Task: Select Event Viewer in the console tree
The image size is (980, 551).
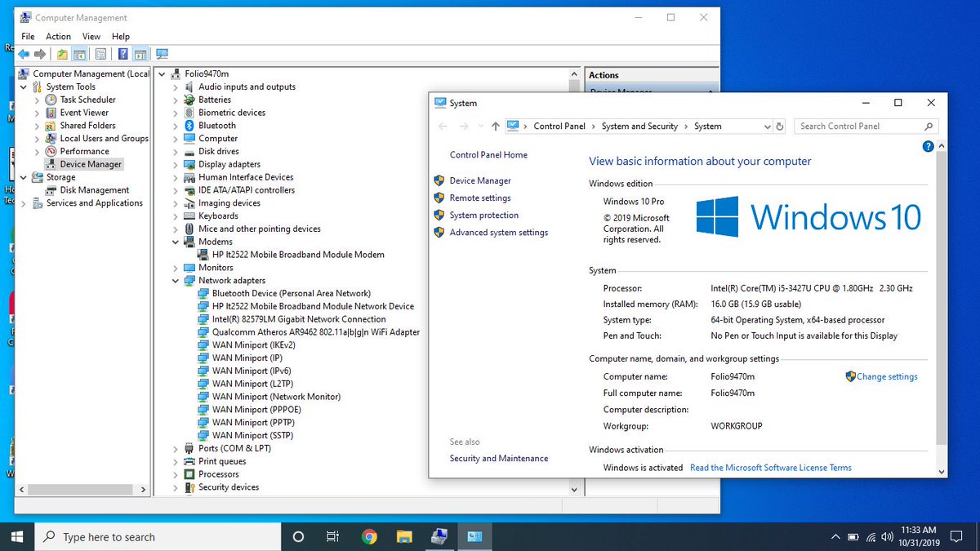Action: (x=83, y=113)
